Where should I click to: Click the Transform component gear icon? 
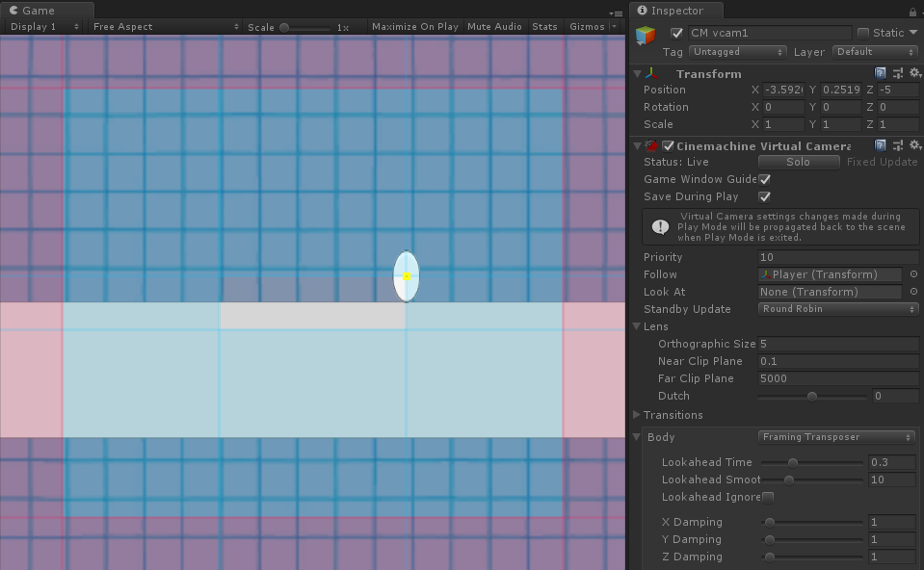[x=914, y=73]
